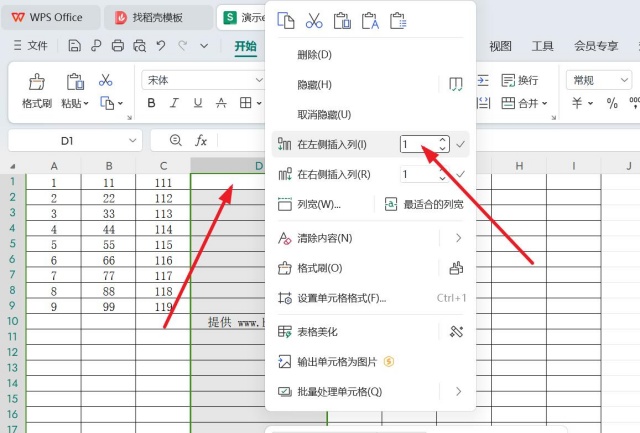Open the copy options dropdown arrow

click(x=120, y=104)
